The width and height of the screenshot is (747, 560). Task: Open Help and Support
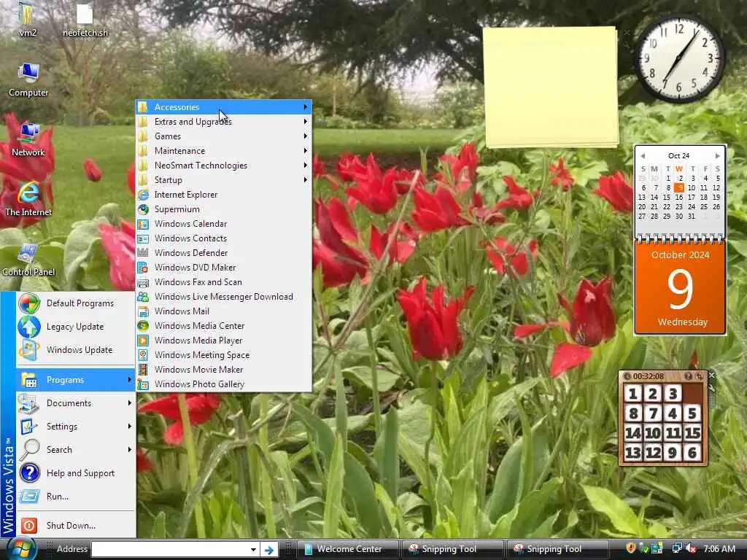[x=76, y=472]
